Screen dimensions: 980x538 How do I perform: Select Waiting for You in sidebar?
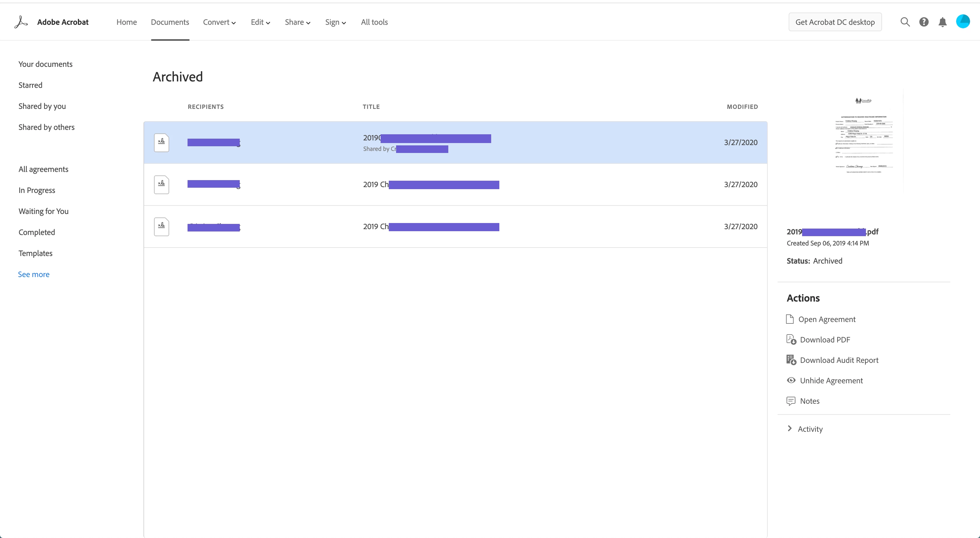43,211
